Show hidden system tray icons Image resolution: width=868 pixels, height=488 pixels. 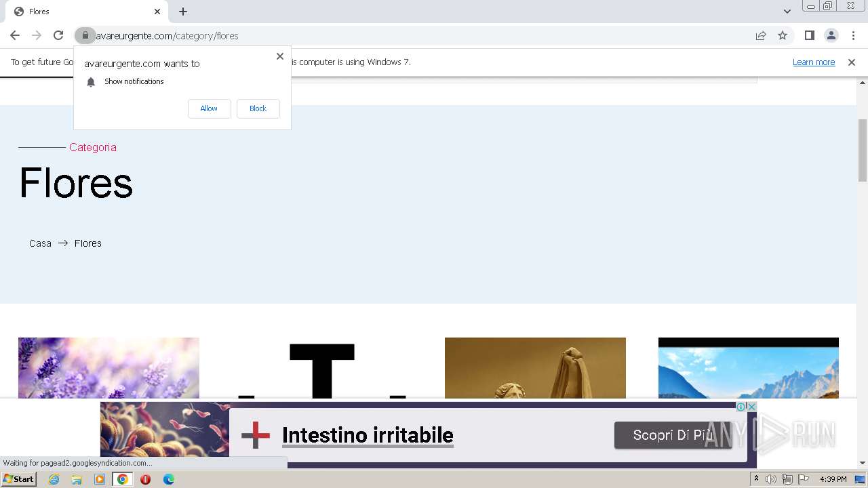(756, 479)
